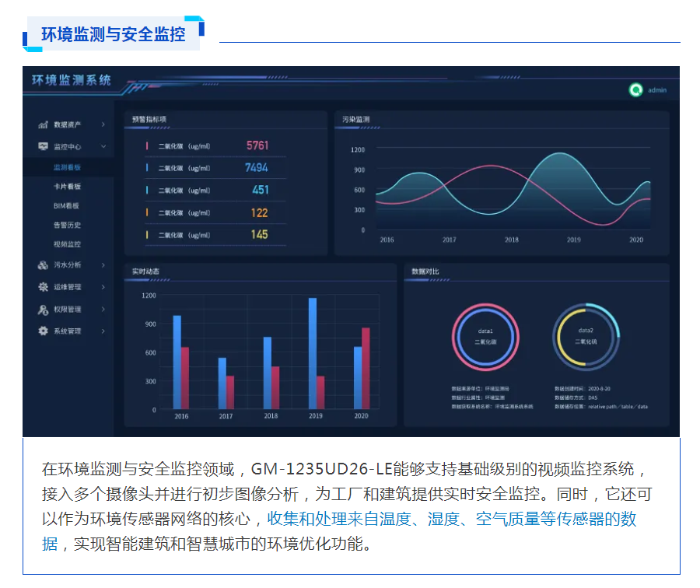The height and width of the screenshot is (588, 700).
Task: Click the 污水分析 sidebar icon
Action: click(x=43, y=265)
